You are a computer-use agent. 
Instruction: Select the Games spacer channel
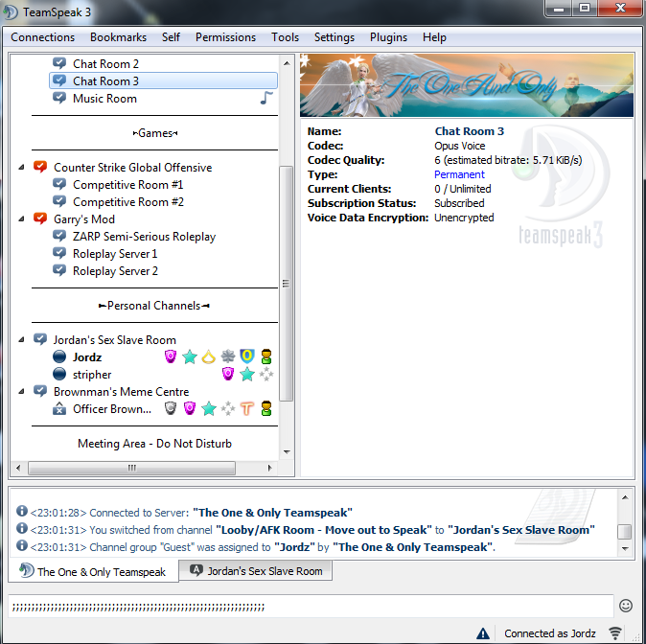click(x=155, y=133)
